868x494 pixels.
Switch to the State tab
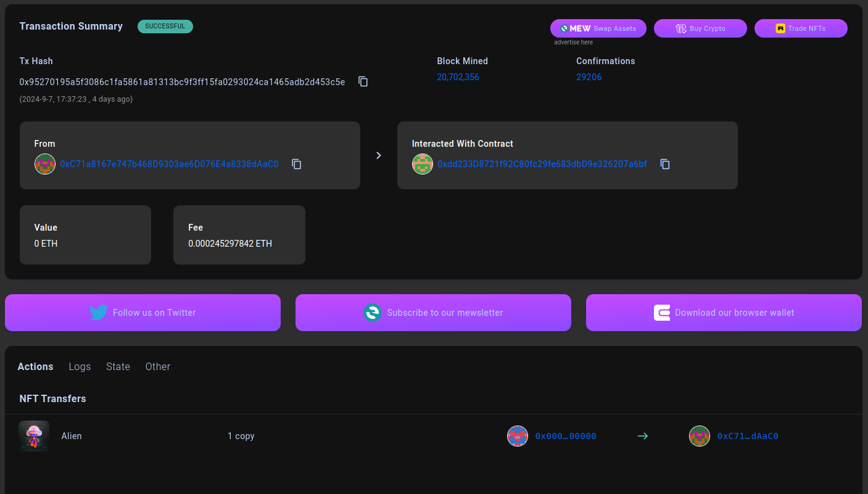coord(118,366)
